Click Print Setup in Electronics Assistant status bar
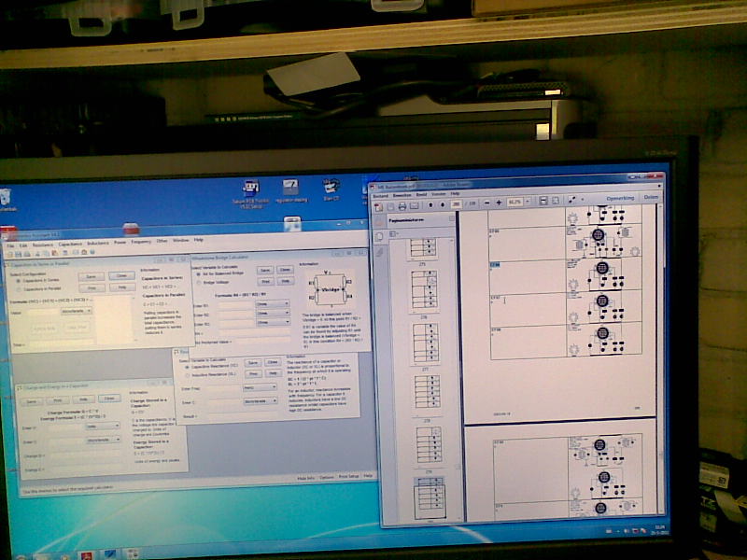747x560 pixels. [x=348, y=476]
